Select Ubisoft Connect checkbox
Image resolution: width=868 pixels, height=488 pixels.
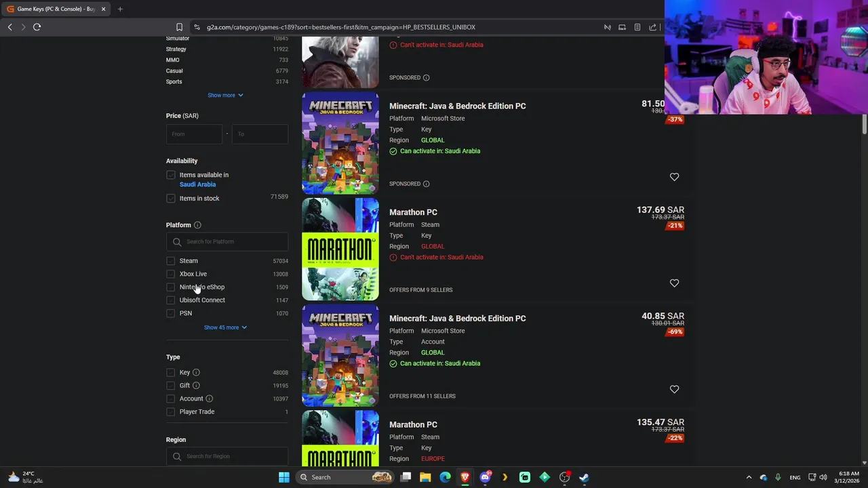tap(171, 300)
